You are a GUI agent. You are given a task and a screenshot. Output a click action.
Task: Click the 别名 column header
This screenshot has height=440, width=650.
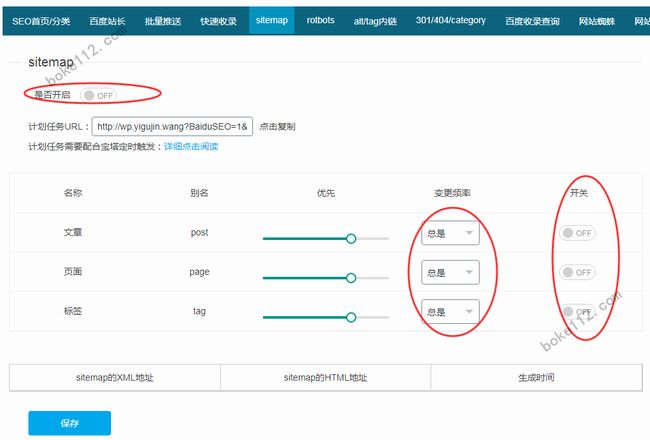199,193
